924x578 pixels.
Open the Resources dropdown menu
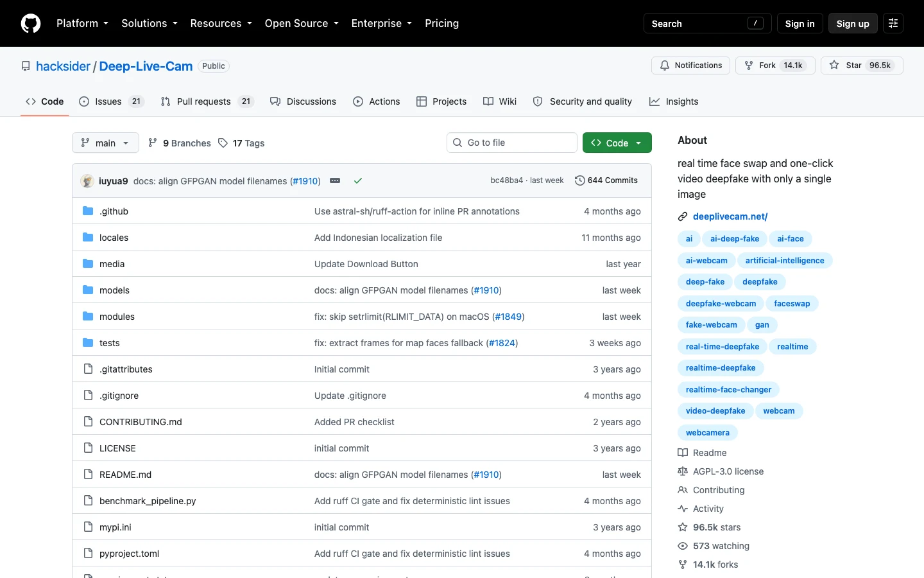(x=221, y=24)
